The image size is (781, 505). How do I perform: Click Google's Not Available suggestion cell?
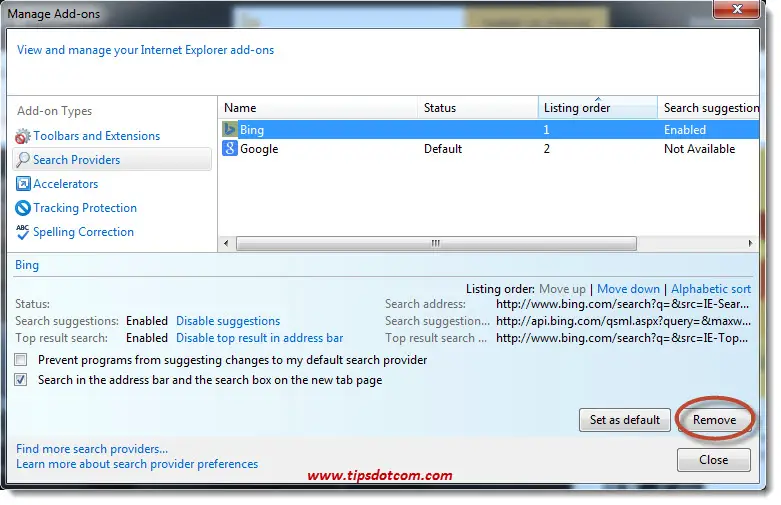click(699, 149)
